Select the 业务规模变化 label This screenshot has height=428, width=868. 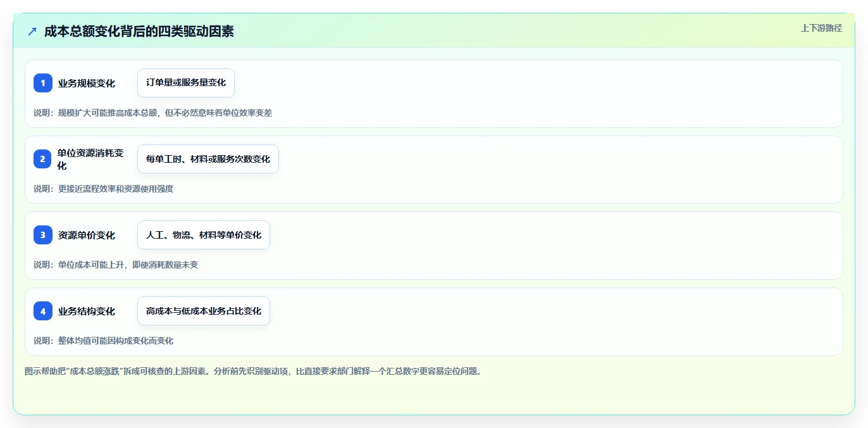point(87,83)
